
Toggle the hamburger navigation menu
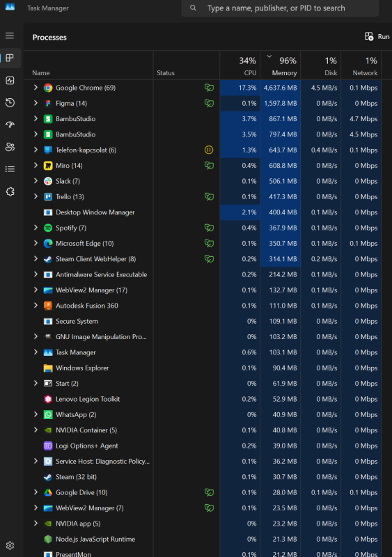(x=10, y=36)
